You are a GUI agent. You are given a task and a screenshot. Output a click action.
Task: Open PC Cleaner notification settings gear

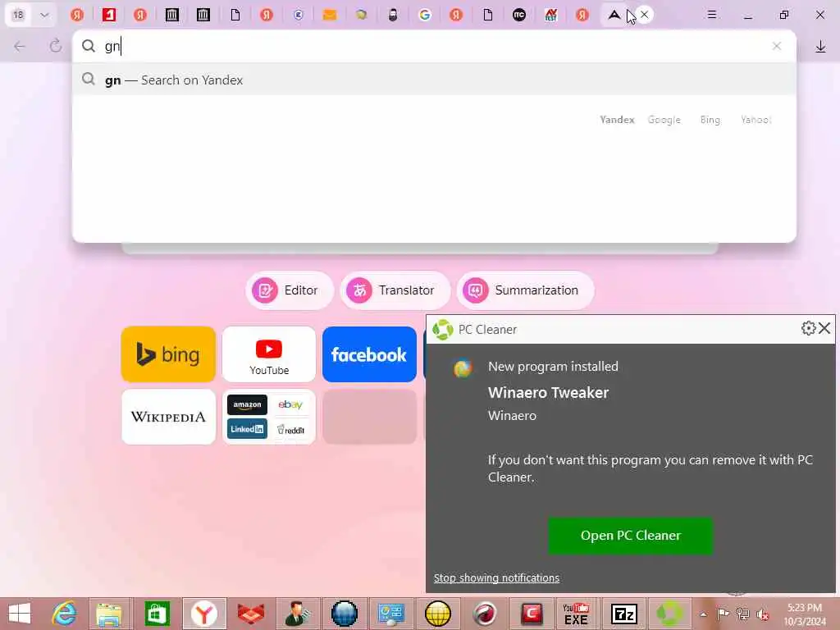[808, 328]
